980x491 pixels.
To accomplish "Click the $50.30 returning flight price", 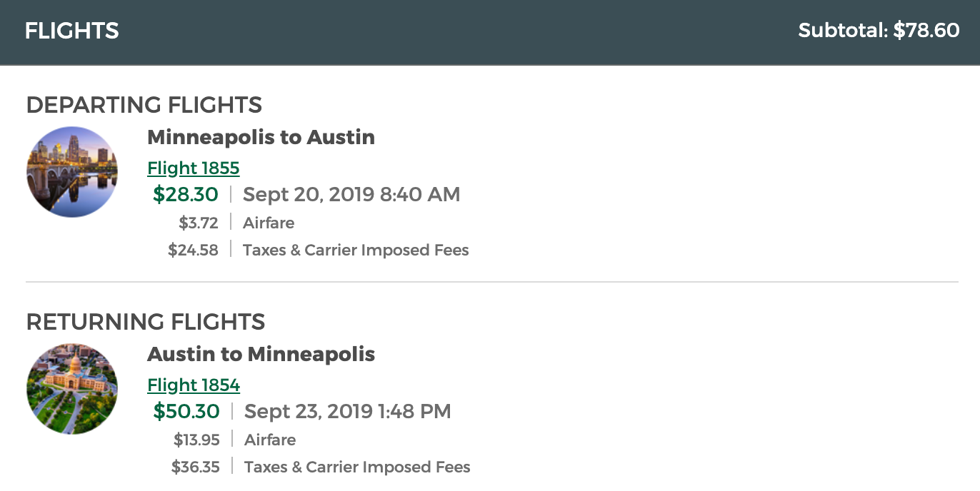I will click(186, 411).
